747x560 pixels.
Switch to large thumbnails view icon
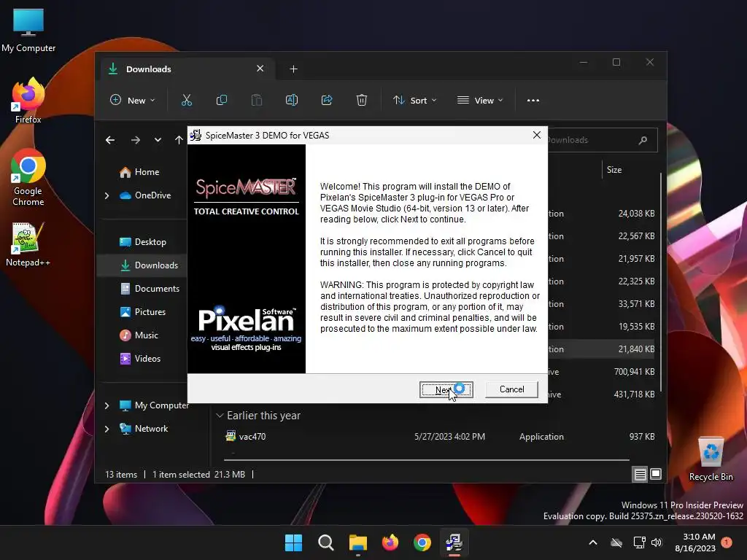click(x=656, y=474)
